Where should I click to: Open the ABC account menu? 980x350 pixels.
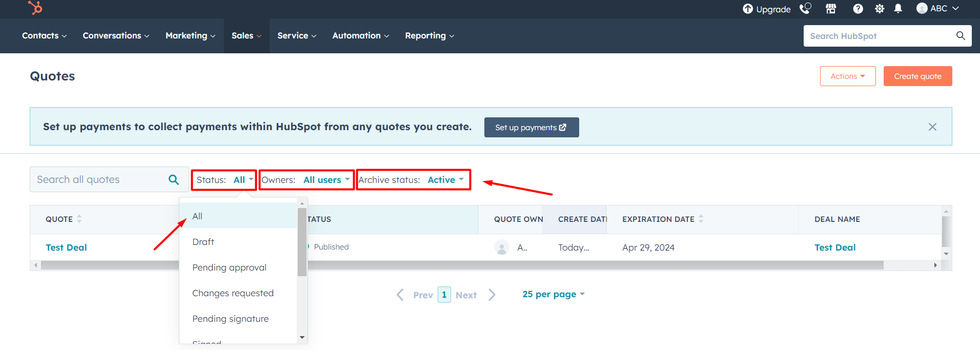pyautogui.click(x=937, y=9)
